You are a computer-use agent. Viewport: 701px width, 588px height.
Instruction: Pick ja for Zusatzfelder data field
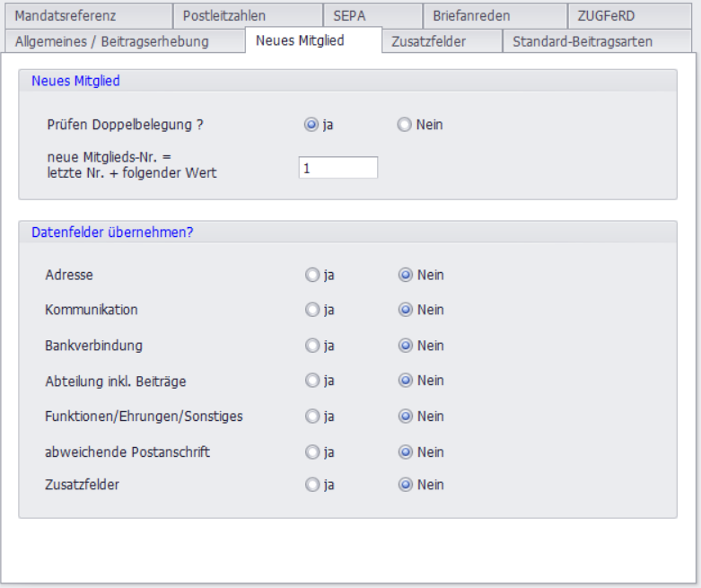coord(311,485)
